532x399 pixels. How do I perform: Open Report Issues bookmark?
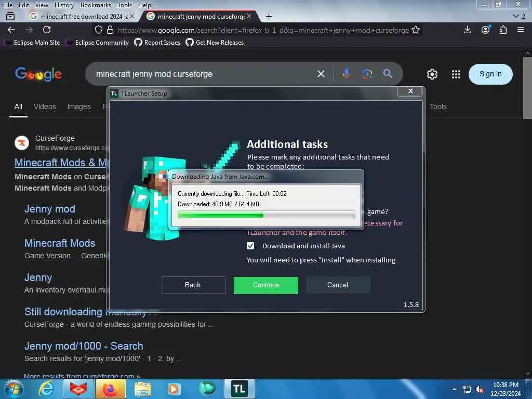pyautogui.click(x=157, y=43)
